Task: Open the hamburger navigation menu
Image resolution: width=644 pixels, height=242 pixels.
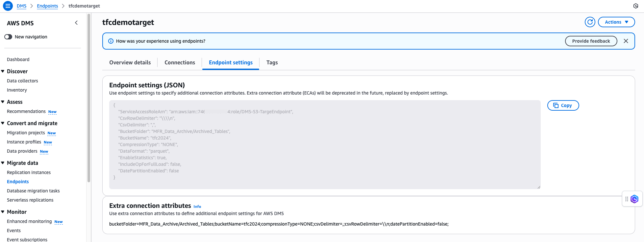Action: point(8,6)
